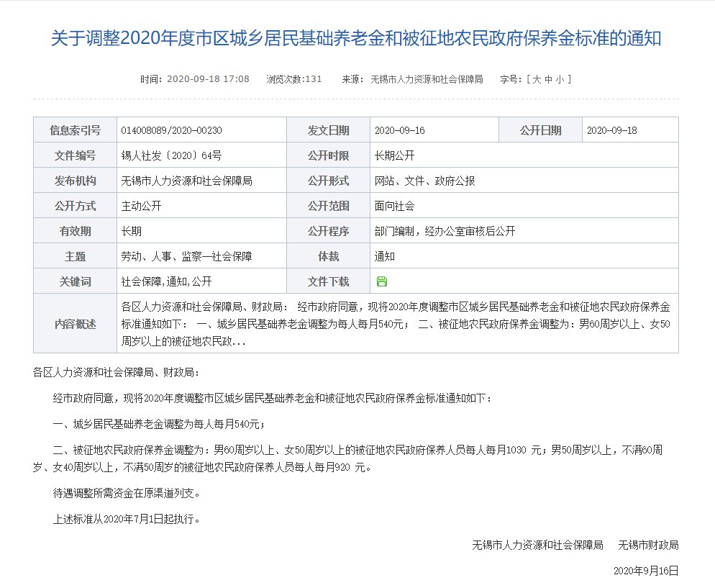Click document number 锡人社发〔2020〕64号

click(171, 155)
